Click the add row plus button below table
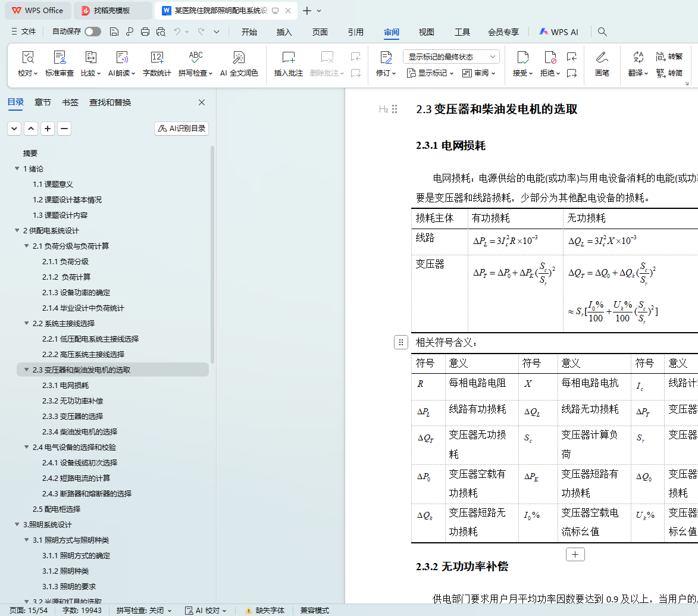 (575, 554)
